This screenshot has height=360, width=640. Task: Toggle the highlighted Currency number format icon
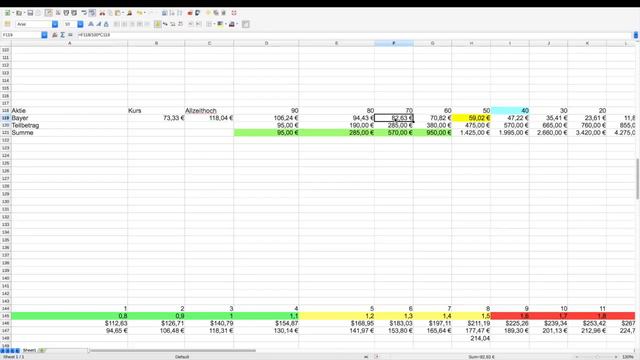click(158, 24)
